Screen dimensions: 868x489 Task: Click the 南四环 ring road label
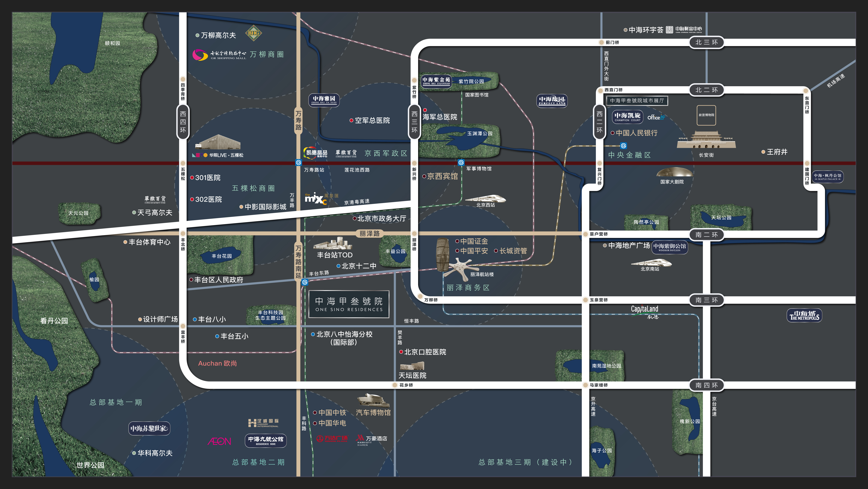point(707,385)
